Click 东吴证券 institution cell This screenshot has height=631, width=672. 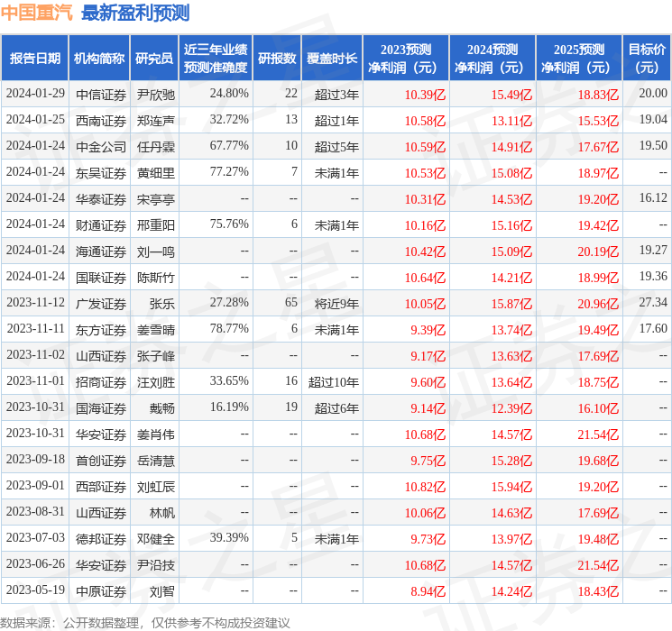click(101, 173)
